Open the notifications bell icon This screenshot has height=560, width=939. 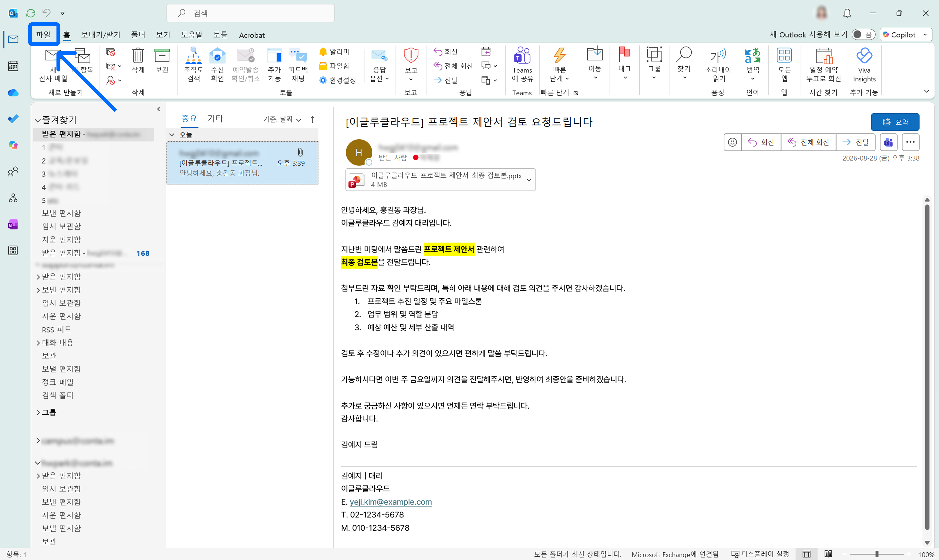(847, 13)
